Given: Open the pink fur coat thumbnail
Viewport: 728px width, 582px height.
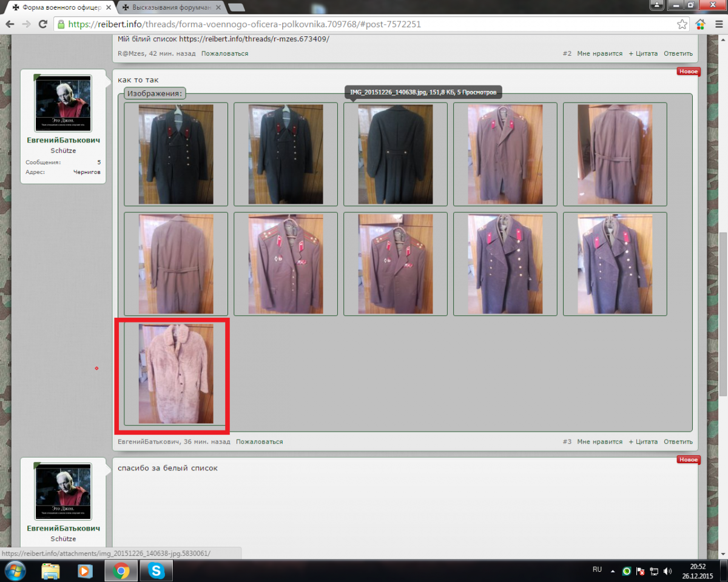Looking at the screenshot, I should [x=176, y=373].
